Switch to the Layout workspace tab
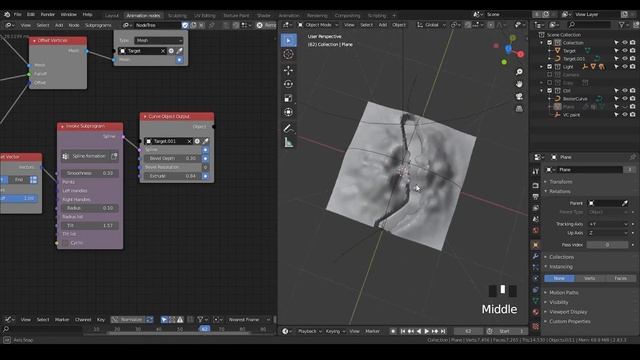This screenshot has width=640, height=360. (111, 16)
